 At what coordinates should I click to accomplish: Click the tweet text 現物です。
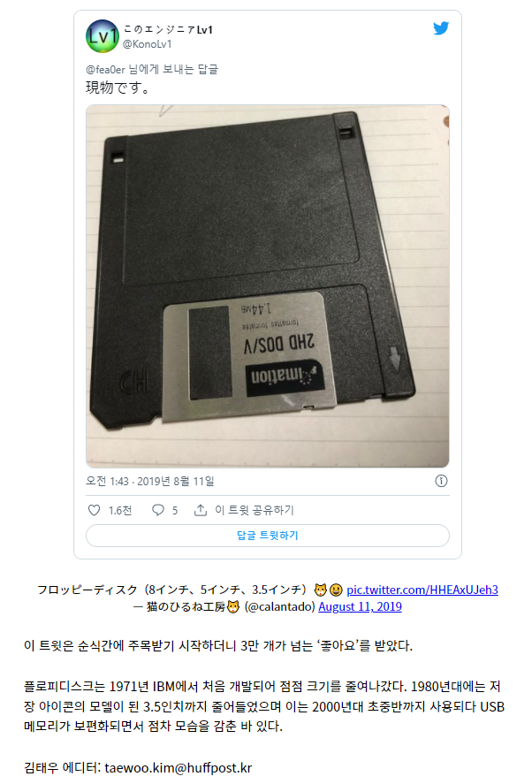pyautogui.click(x=118, y=88)
